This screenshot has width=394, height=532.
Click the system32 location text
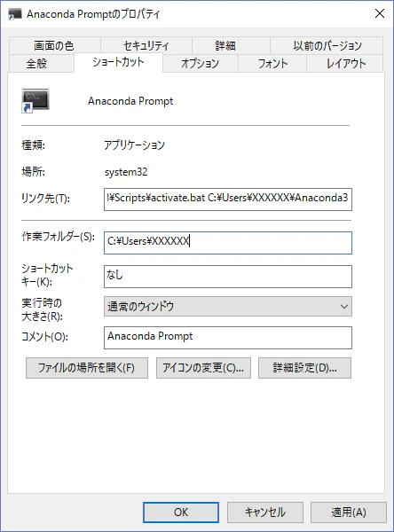(x=126, y=172)
